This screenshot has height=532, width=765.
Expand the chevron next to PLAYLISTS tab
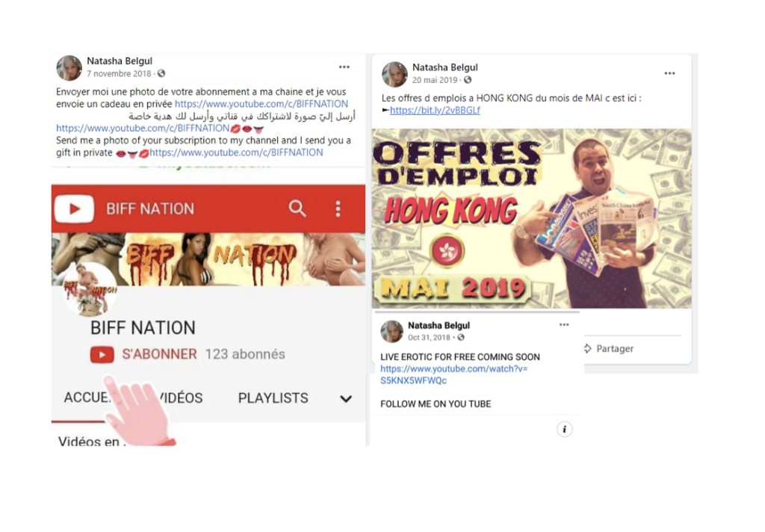tap(346, 399)
